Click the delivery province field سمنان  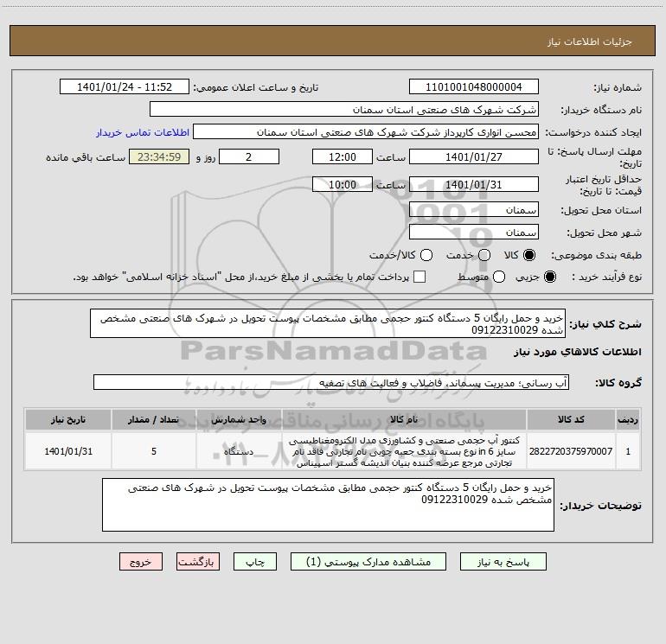[x=474, y=210]
